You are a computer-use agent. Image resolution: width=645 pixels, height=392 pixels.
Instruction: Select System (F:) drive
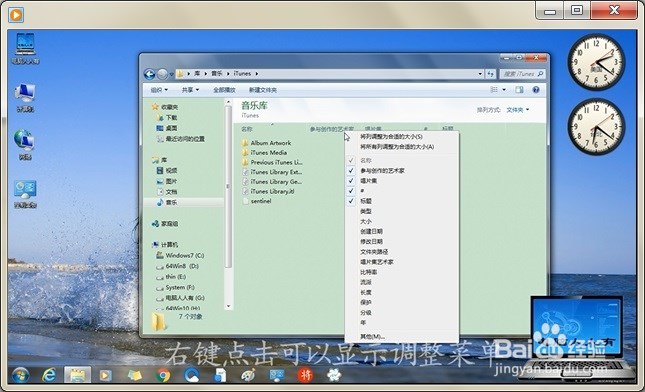(176, 288)
